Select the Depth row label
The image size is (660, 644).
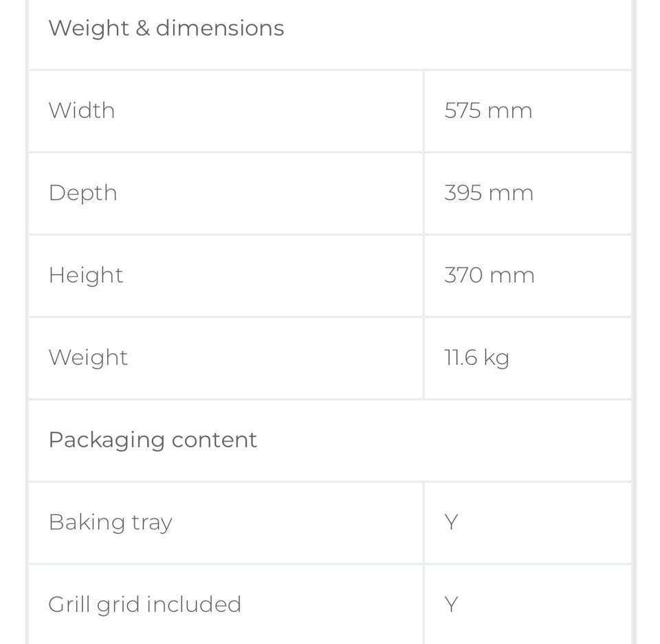pos(82,193)
